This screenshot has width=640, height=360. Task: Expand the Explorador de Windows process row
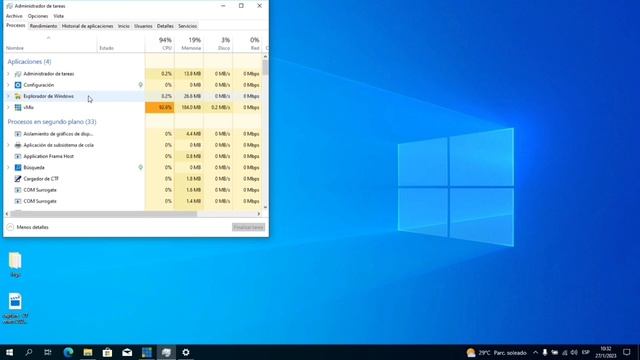pyautogui.click(x=8, y=96)
